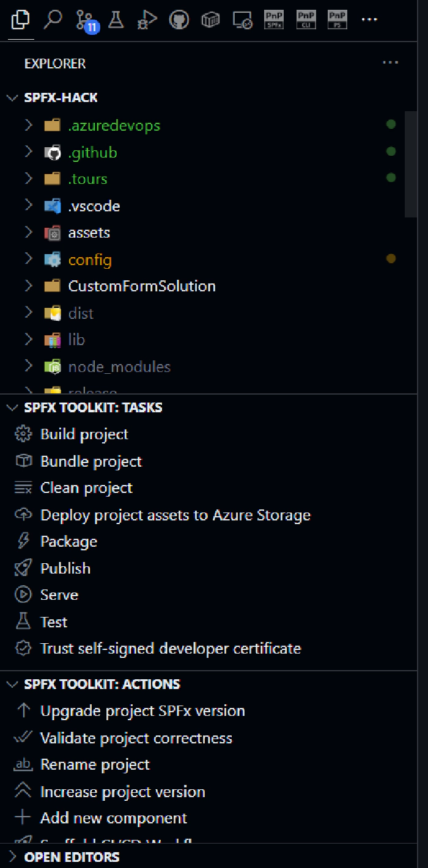This screenshot has height=868, width=428.
Task: Expand the Open Editors section
Action: pyautogui.click(x=71, y=857)
